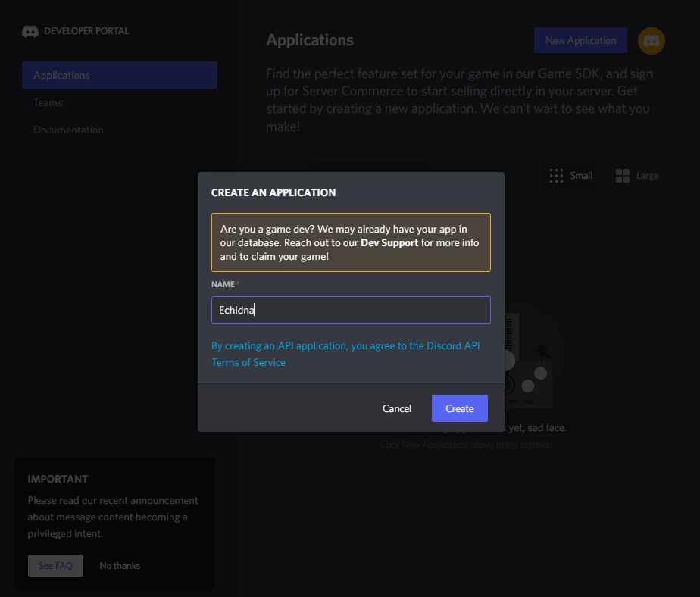The width and height of the screenshot is (700, 597).
Task: Cancel the Create an Application dialog
Action: coord(396,408)
